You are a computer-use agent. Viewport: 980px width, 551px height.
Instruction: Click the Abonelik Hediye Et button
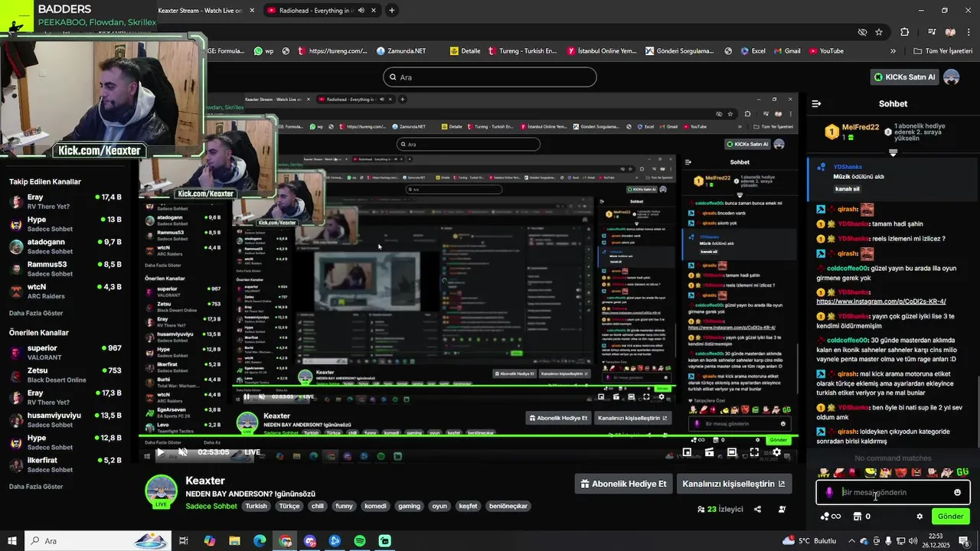[x=622, y=484]
